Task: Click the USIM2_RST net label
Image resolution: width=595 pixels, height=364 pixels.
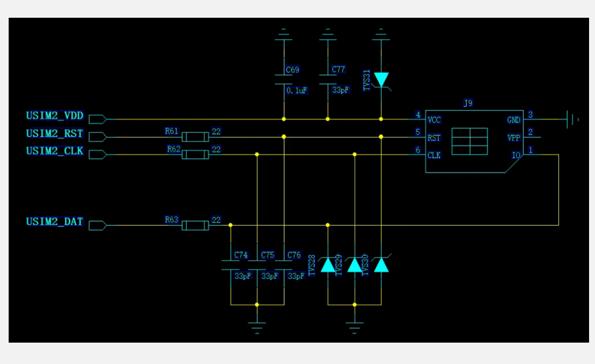Action: (55, 134)
